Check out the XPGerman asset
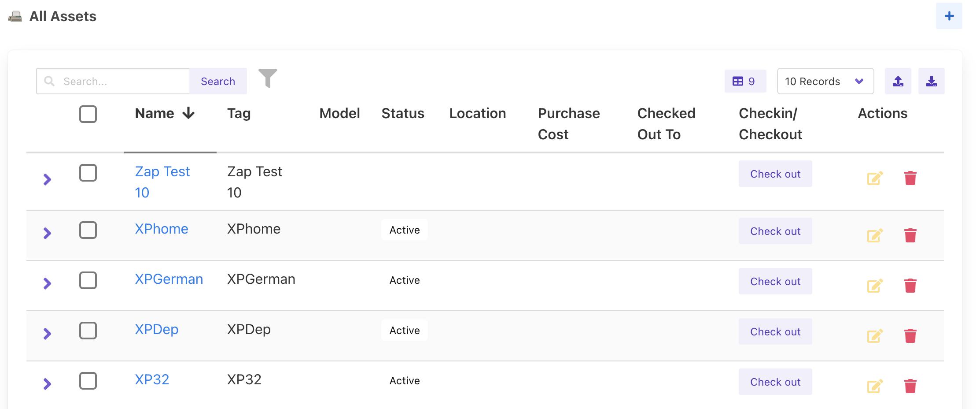The width and height of the screenshot is (980, 409). [775, 281]
